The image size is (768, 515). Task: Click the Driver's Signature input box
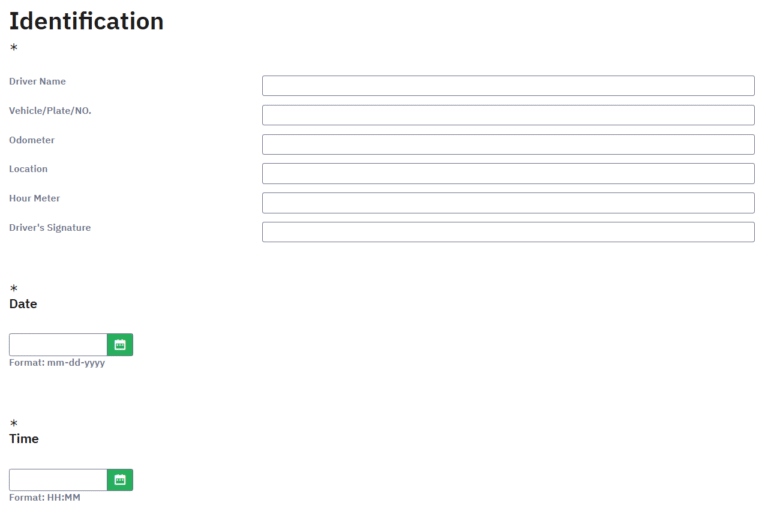pyautogui.click(x=508, y=232)
